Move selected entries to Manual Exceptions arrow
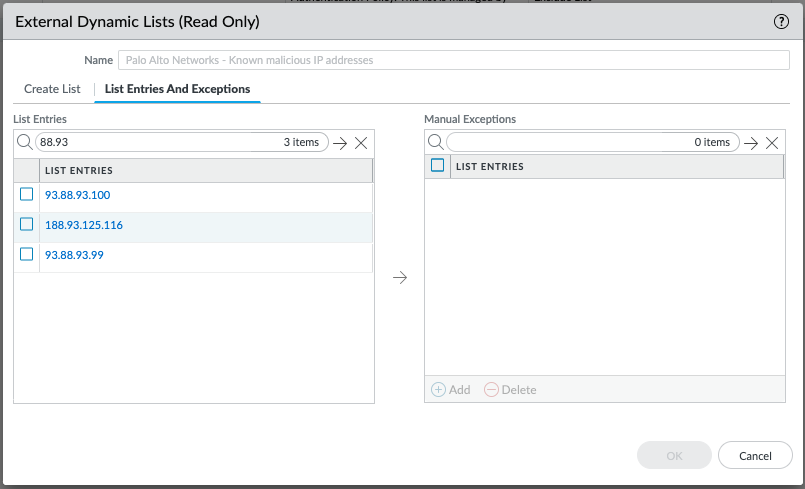 pyautogui.click(x=400, y=278)
